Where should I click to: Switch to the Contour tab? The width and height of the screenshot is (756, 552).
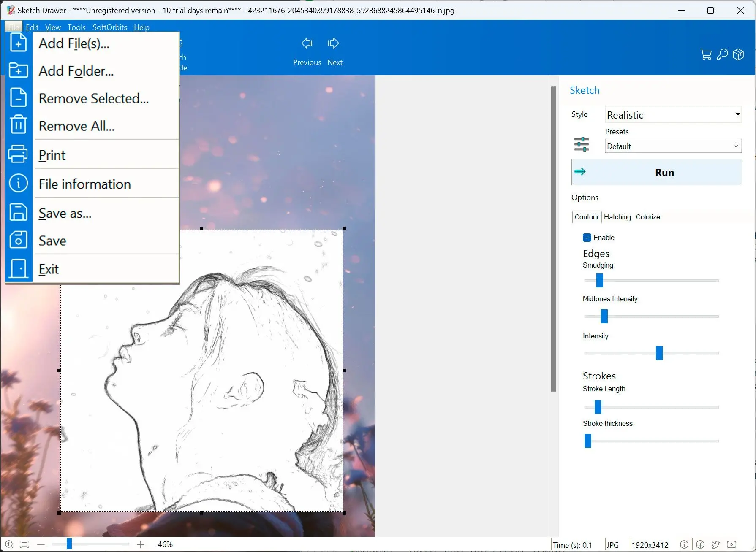tap(587, 217)
